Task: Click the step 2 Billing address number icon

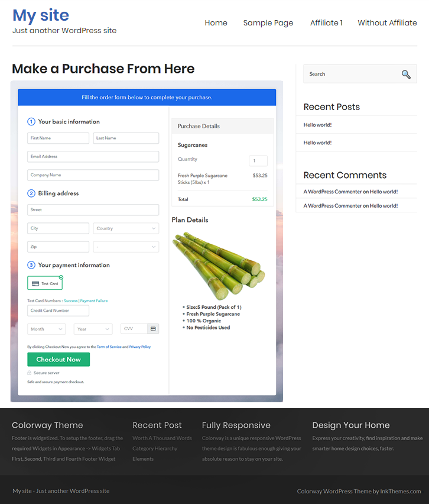Action: [31, 193]
